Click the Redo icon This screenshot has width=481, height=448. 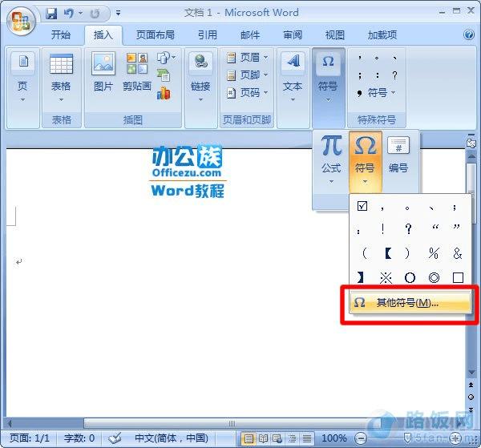(95, 14)
